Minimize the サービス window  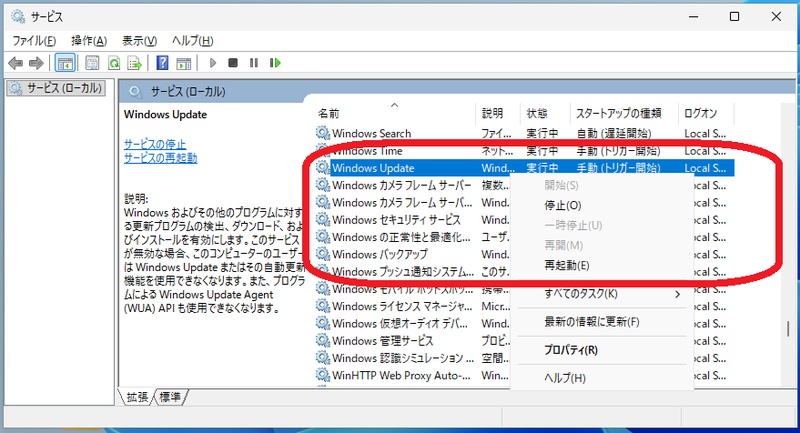coord(693,17)
